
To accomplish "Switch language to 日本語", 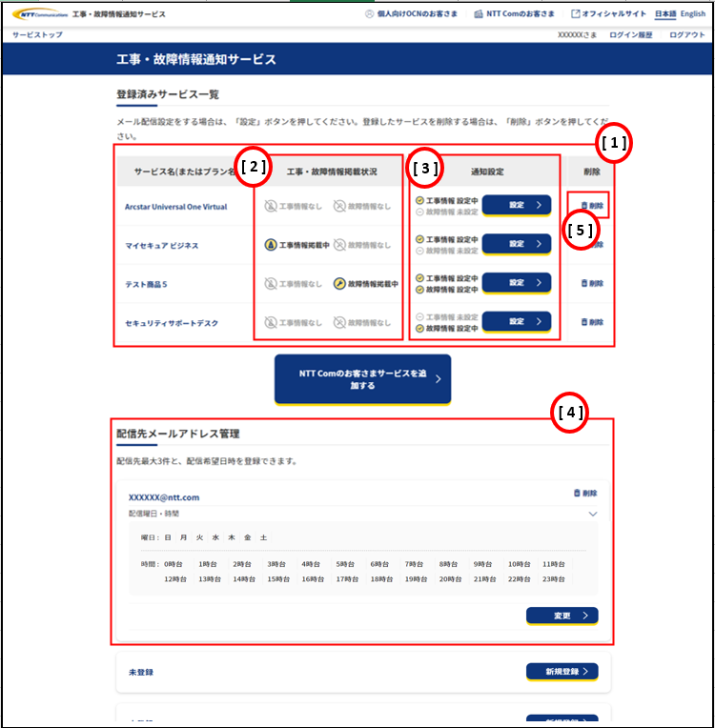I will point(665,14).
